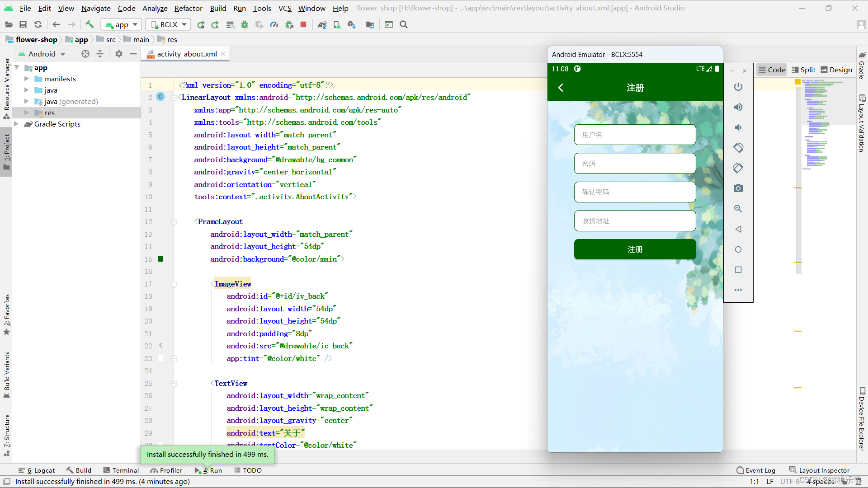Select the Refactor menu in menu bar
868x488 pixels.
[x=188, y=8]
